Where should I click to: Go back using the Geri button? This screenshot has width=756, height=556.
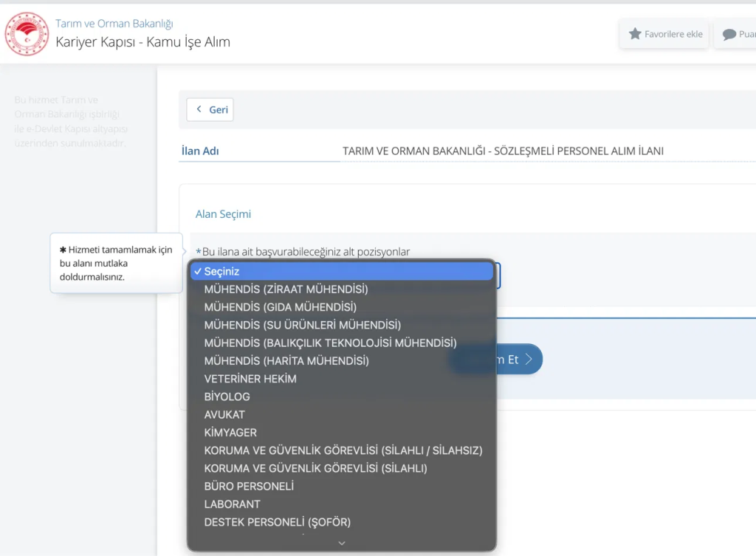tap(210, 109)
